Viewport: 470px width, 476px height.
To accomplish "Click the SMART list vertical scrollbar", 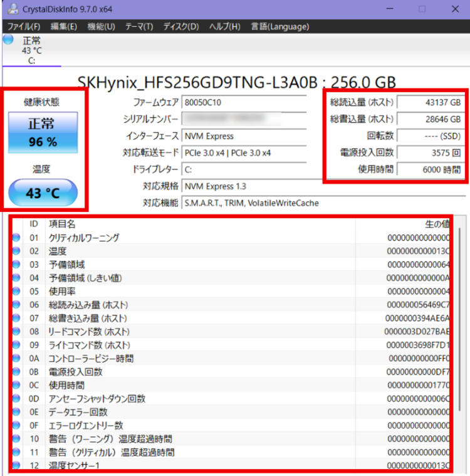I will point(461,319).
